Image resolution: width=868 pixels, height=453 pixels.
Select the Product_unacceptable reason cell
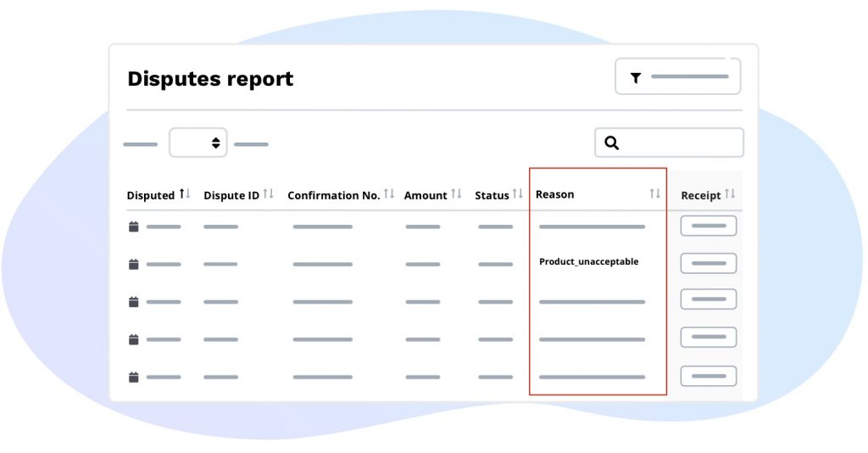coord(588,262)
